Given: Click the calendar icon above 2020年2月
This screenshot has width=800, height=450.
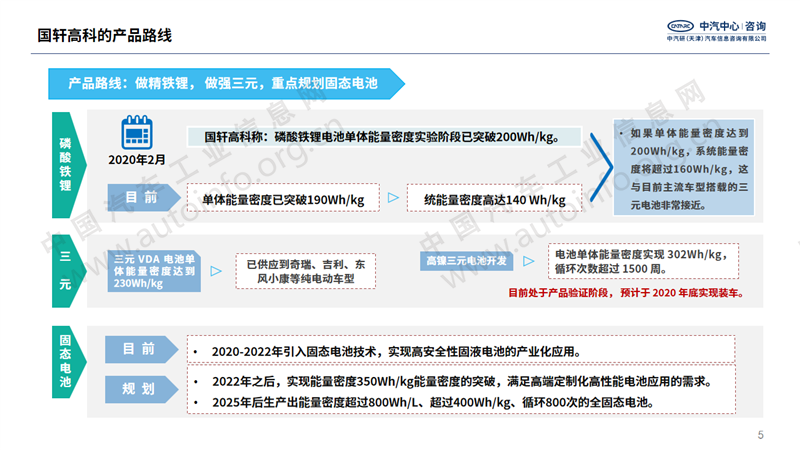Looking at the screenshot, I should click(x=137, y=132).
